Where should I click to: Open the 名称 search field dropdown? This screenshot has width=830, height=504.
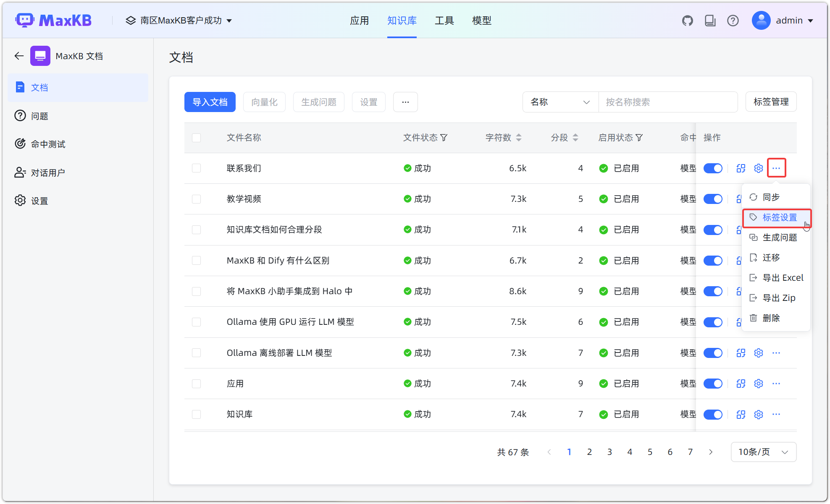click(560, 102)
